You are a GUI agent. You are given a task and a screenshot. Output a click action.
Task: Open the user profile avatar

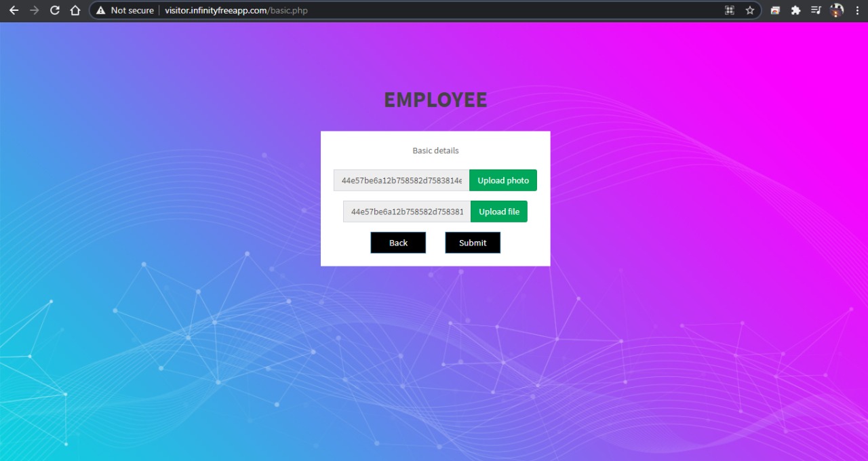click(x=837, y=10)
